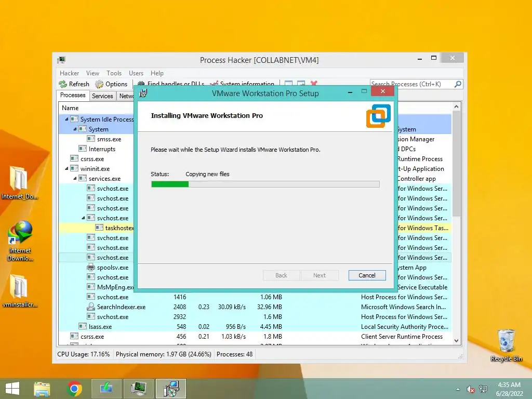Click the 32.96 MB memory value

pyautogui.click(x=270, y=307)
